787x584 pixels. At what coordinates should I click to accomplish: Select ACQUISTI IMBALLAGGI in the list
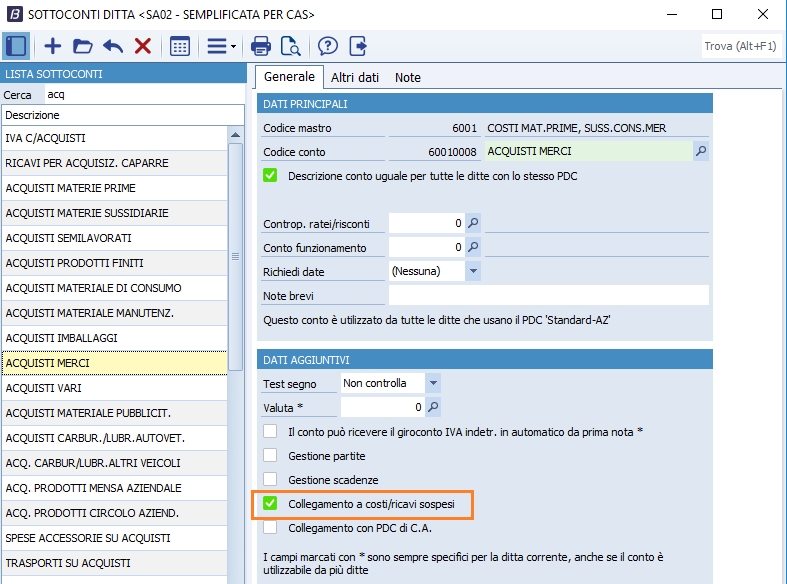[61, 338]
